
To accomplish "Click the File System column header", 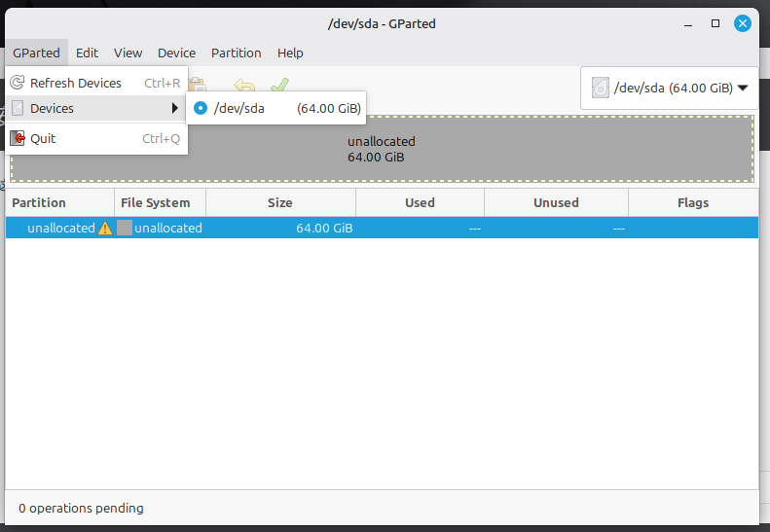I will point(162,203).
